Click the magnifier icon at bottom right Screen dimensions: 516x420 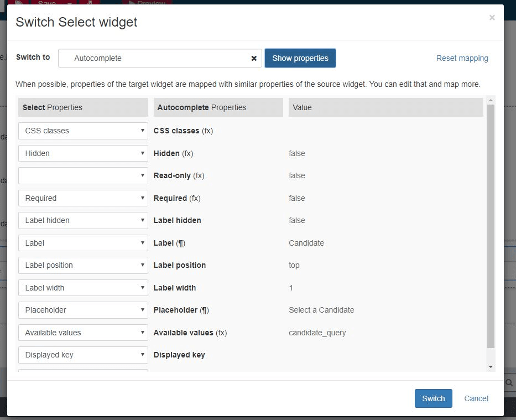point(508,382)
